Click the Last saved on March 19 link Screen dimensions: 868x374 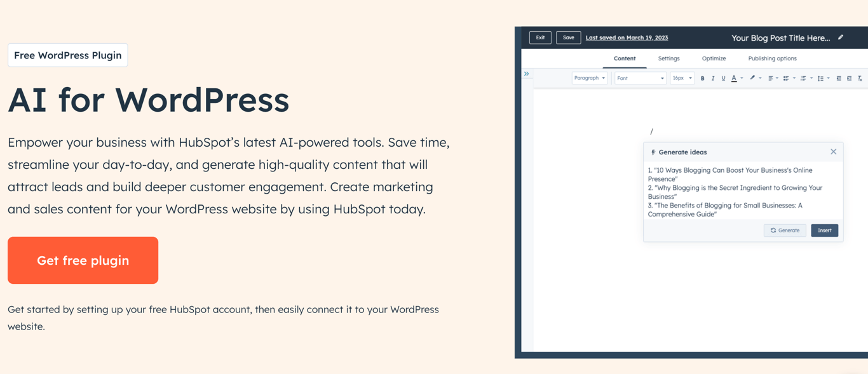tap(627, 37)
